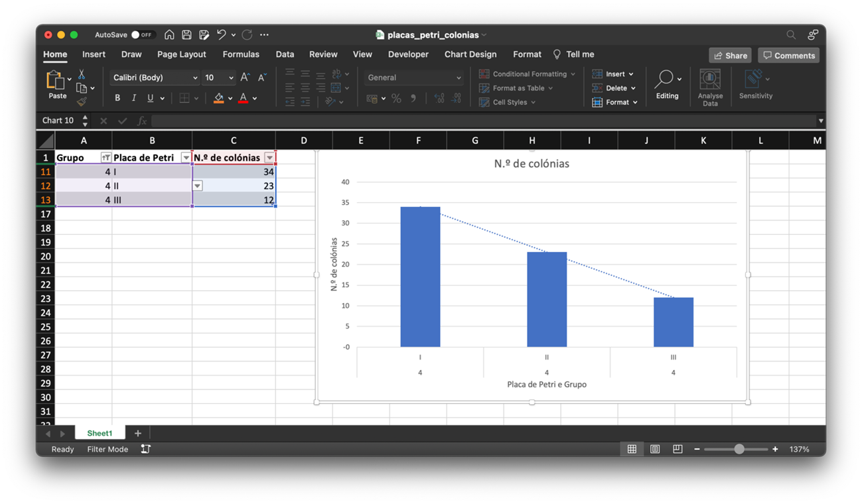Toggle the Grupo column filter button
This screenshot has height=504, width=862.
click(x=106, y=158)
